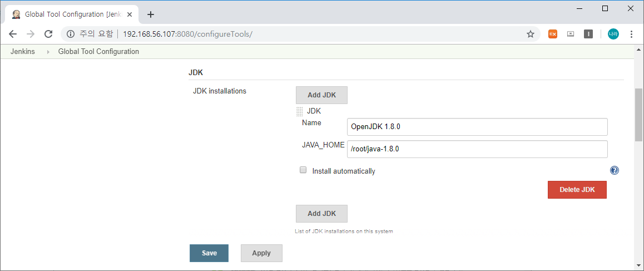The height and width of the screenshot is (271, 644).
Task: Click the lower Add JDK button
Action: point(321,214)
